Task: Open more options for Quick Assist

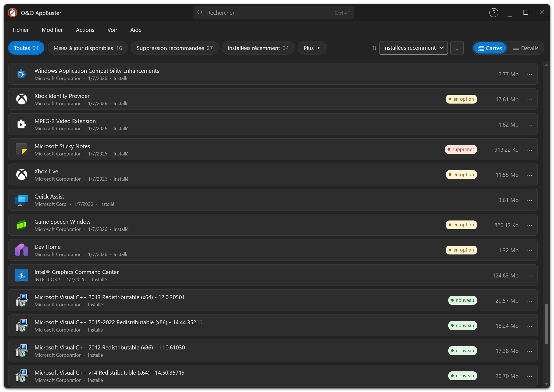Action: pyautogui.click(x=529, y=200)
